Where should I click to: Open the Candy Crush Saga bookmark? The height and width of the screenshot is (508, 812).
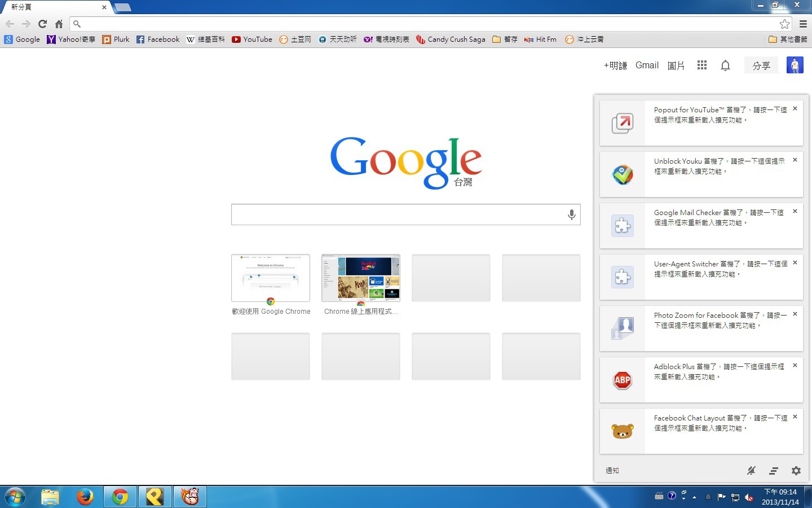tap(451, 40)
